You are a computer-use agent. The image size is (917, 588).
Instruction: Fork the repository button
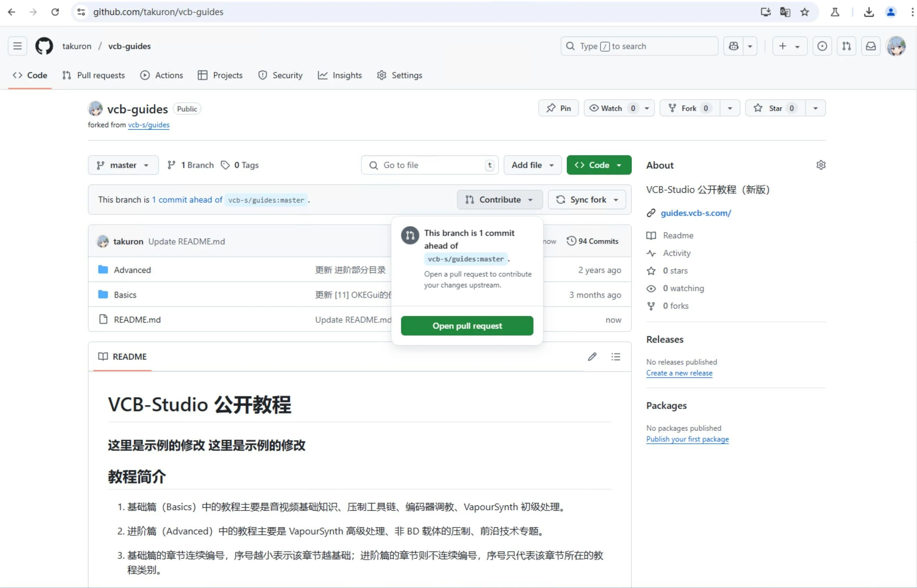point(690,108)
